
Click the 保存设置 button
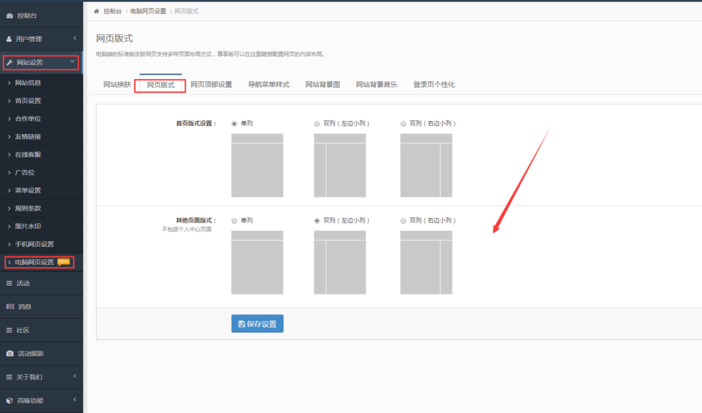[x=257, y=323]
